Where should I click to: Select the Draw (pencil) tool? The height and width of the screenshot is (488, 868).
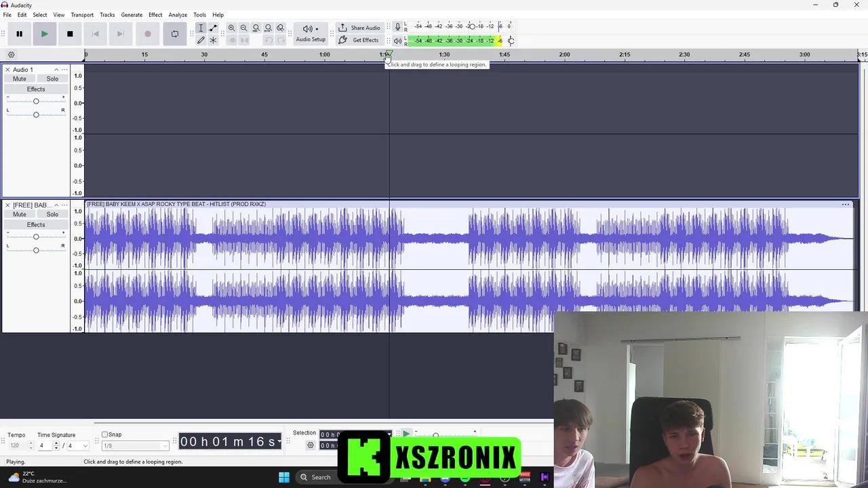(201, 40)
